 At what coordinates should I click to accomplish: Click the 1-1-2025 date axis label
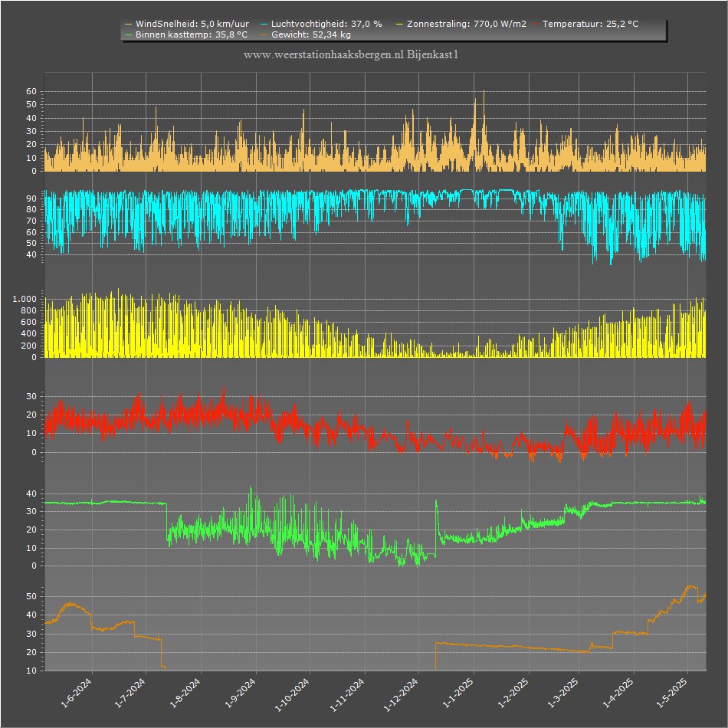coord(457,693)
